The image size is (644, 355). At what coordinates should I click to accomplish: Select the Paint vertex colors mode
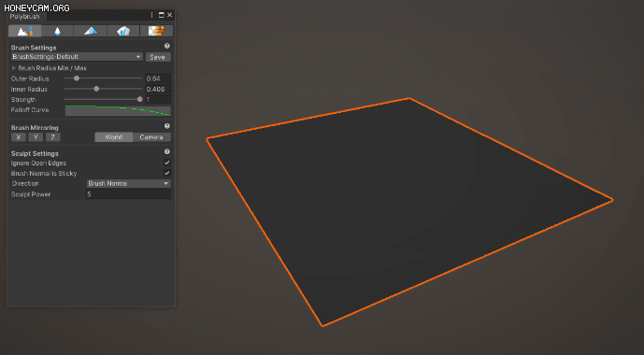pyautogui.click(x=91, y=31)
